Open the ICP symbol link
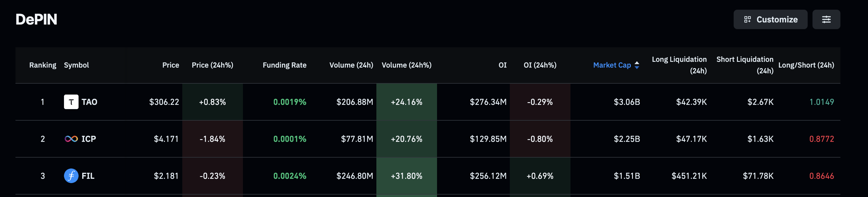Viewport: 868px width, 197px height. tap(89, 139)
